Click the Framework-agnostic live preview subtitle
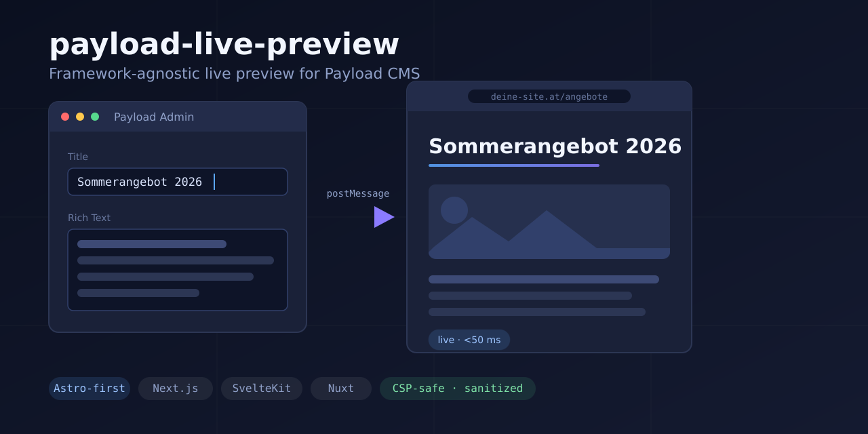 click(x=234, y=73)
